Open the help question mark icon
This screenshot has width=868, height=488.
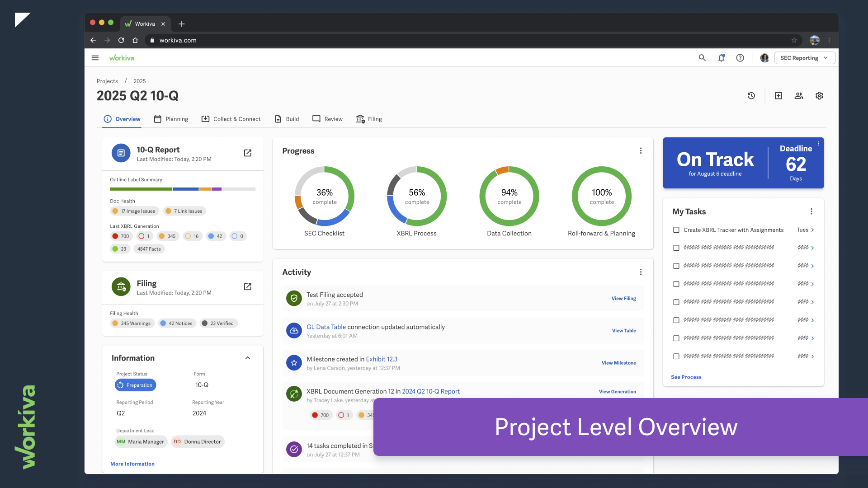[740, 58]
